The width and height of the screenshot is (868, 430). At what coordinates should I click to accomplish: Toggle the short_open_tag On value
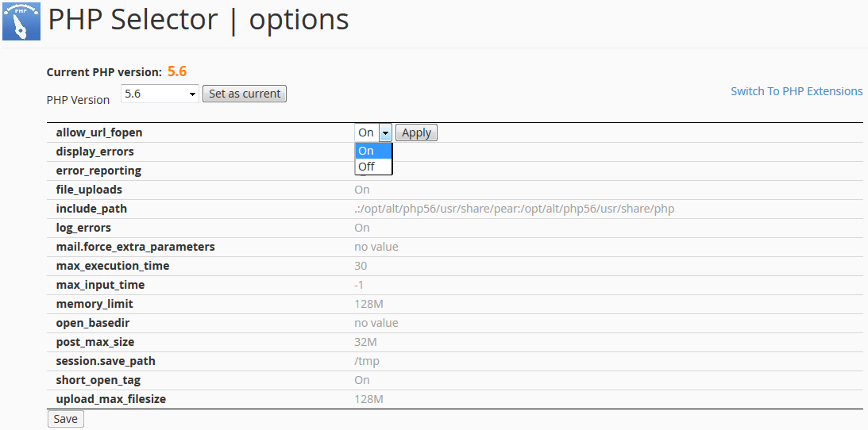[362, 380]
